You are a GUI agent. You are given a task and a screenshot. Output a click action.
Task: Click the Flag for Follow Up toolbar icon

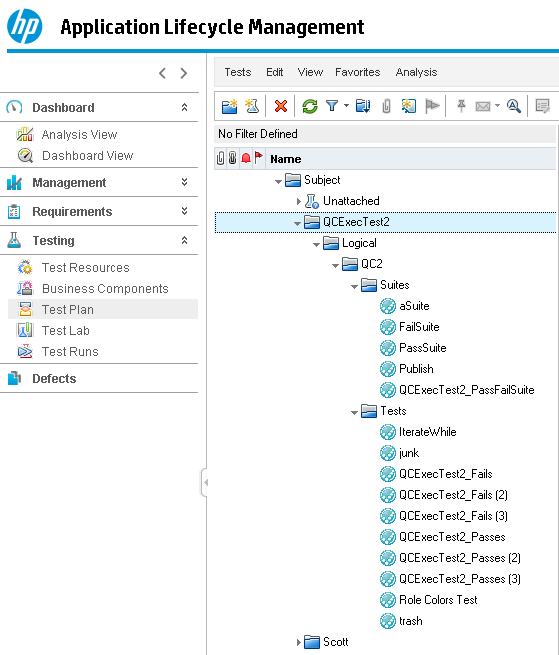432,106
